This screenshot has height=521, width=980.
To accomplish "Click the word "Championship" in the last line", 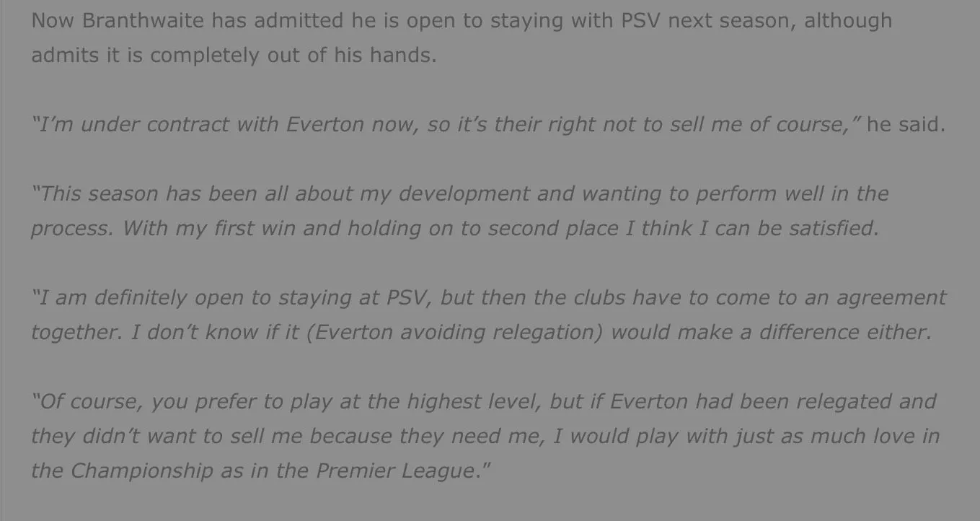I will click(x=141, y=470).
